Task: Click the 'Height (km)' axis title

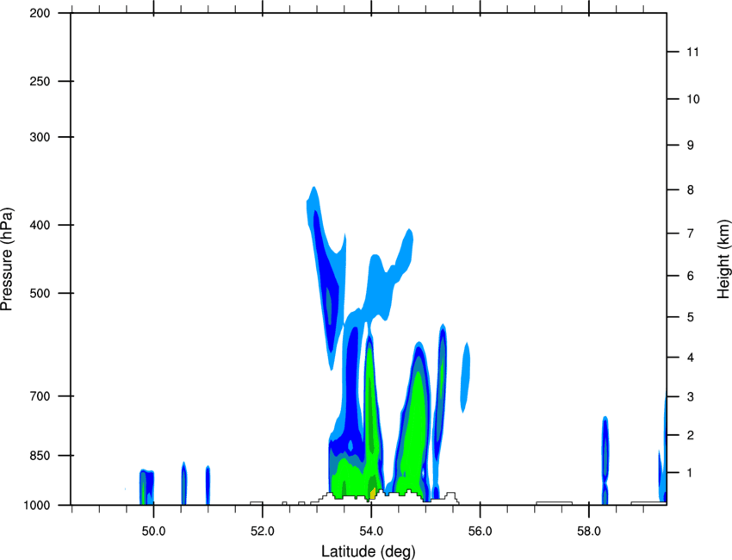Action: click(x=723, y=258)
